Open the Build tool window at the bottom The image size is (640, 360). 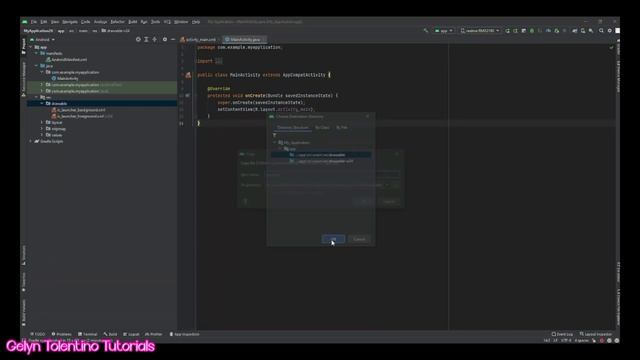[x=110, y=334]
